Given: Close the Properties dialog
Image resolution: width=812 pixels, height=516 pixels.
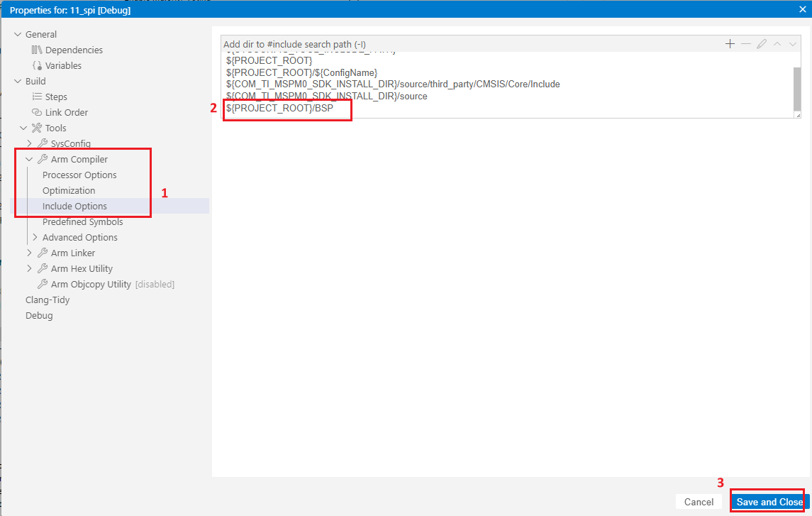Looking at the screenshot, I should pyautogui.click(x=802, y=9).
